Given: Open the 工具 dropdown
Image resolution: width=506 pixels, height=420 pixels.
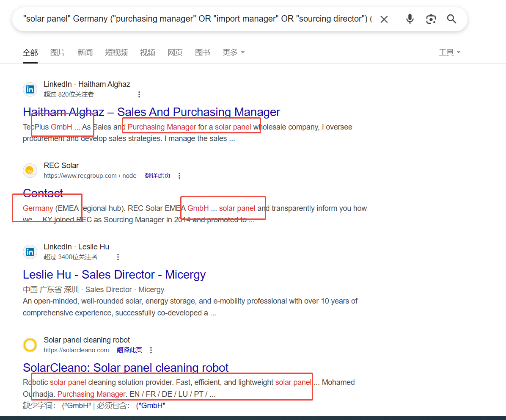Looking at the screenshot, I should pyautogui.click(x=450, y=52).
